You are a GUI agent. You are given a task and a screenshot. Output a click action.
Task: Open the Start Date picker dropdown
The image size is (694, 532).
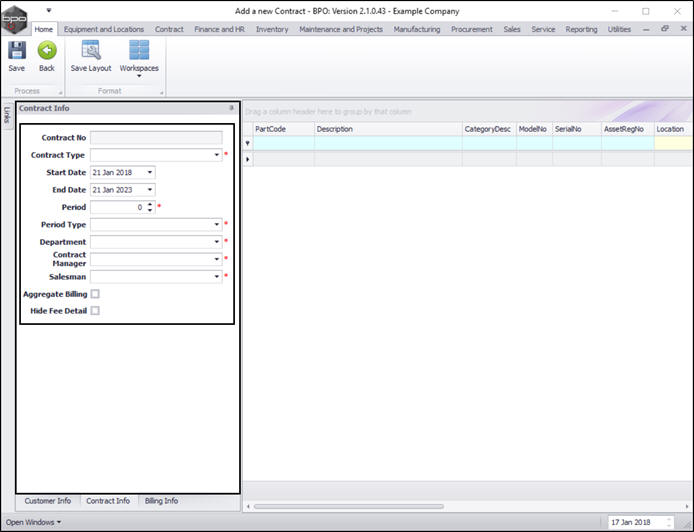tap(149, 173)
